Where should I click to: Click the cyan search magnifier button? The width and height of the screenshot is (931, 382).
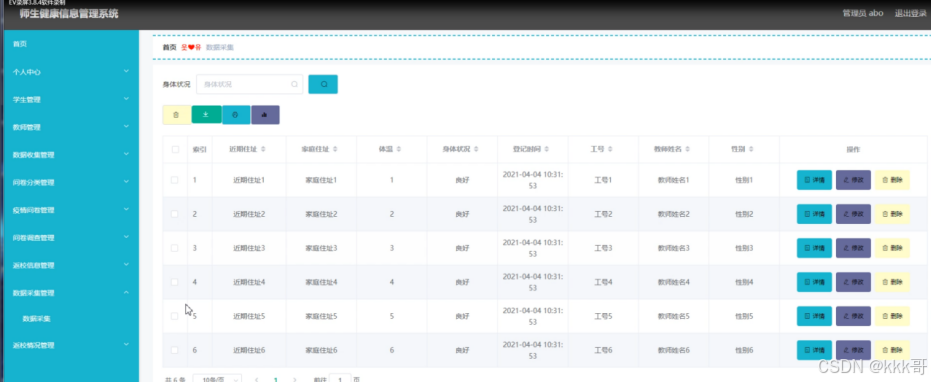point(323,84)
